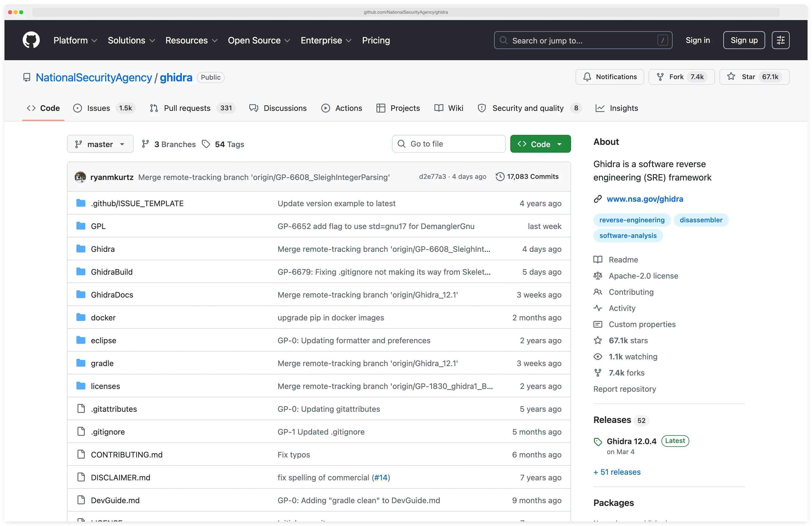Click the branch icon beside 3 Branches
Image resolution: width=812 pixels, height=526 pixels.
146,144
